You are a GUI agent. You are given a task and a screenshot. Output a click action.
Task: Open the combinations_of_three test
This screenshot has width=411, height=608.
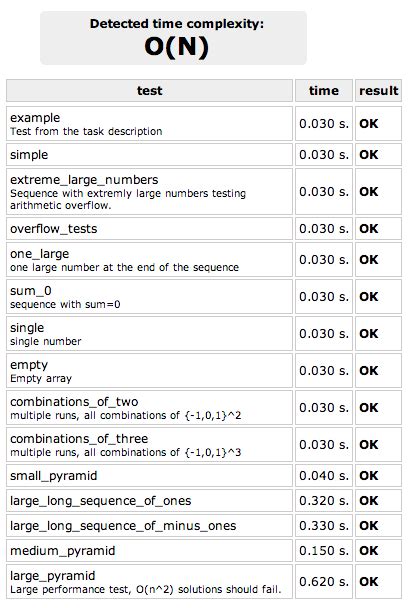[149, 445]
